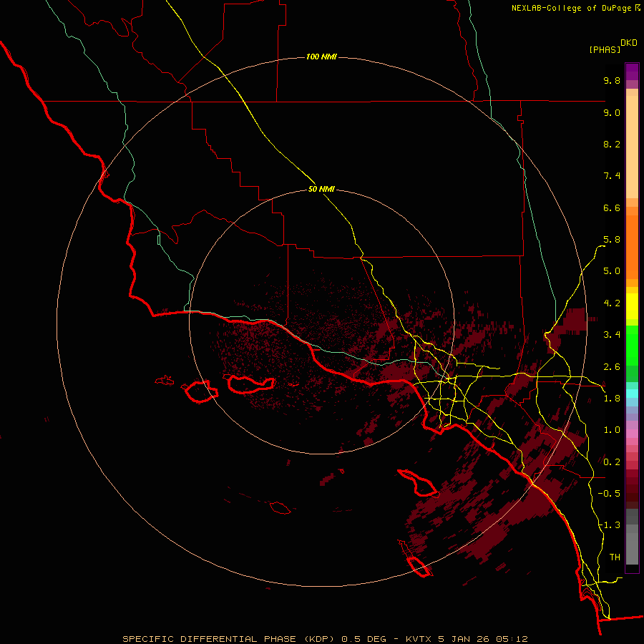Click the 6.6 value on the color scale
The width and height of the screenshot is (644, 644).
[x=612, y=208]
